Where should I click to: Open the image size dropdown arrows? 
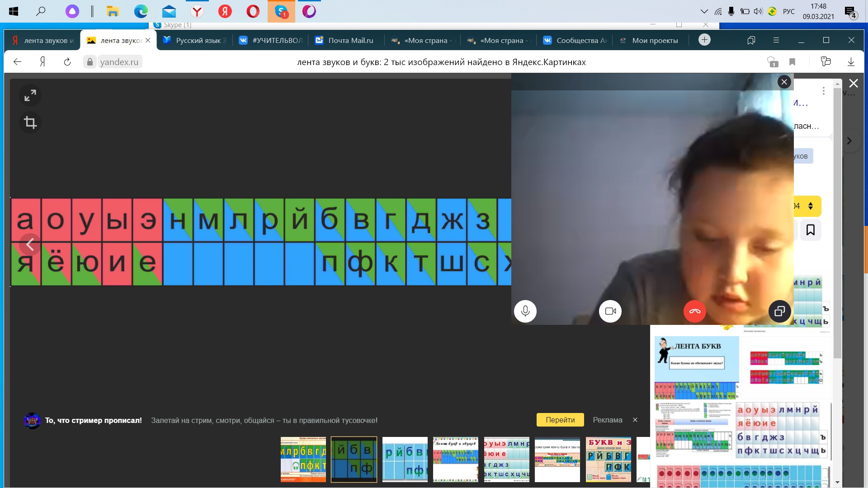tap(811, 206)
